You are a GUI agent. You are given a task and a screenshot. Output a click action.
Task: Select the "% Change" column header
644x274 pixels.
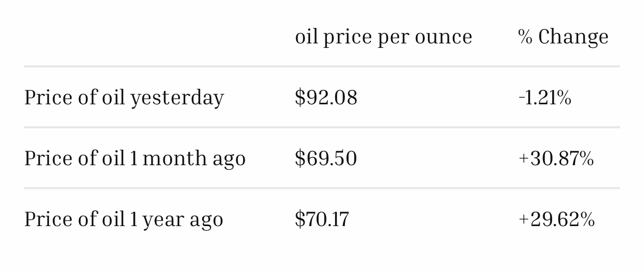563,36
